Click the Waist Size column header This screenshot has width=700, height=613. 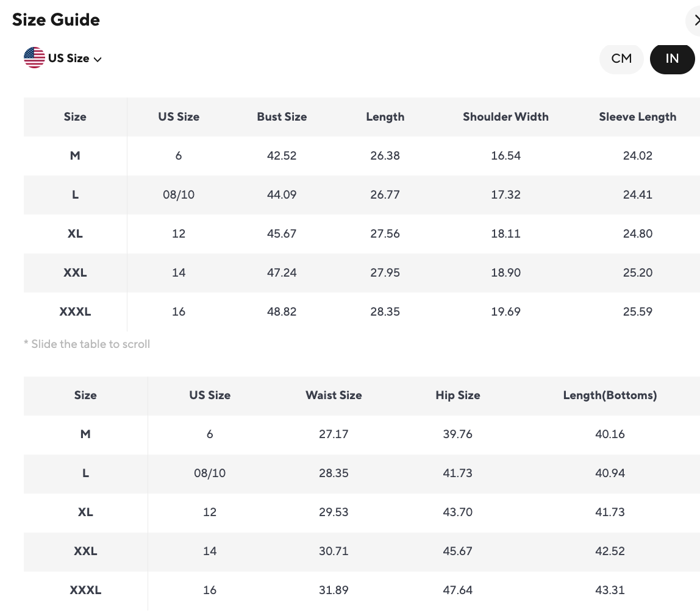tap(334, 395)
